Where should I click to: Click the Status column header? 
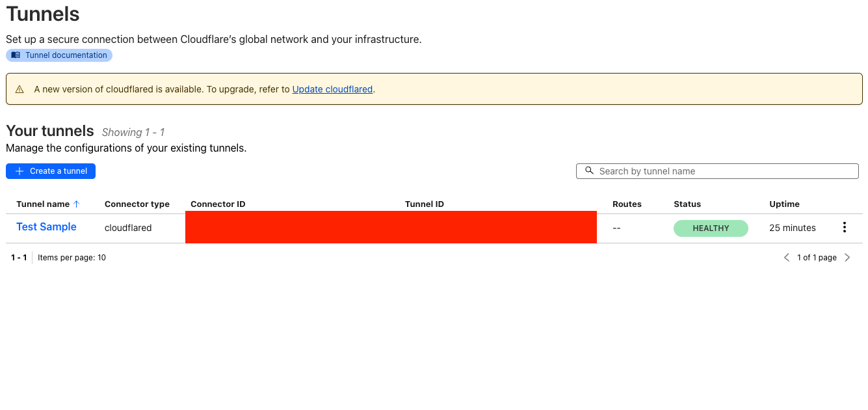[x=687, y=204]
